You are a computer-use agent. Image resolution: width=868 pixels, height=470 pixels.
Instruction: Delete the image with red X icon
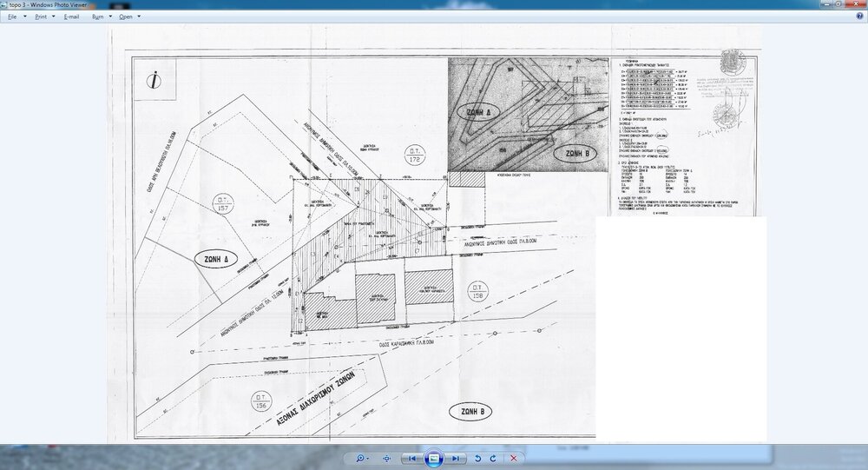(514, 457)
